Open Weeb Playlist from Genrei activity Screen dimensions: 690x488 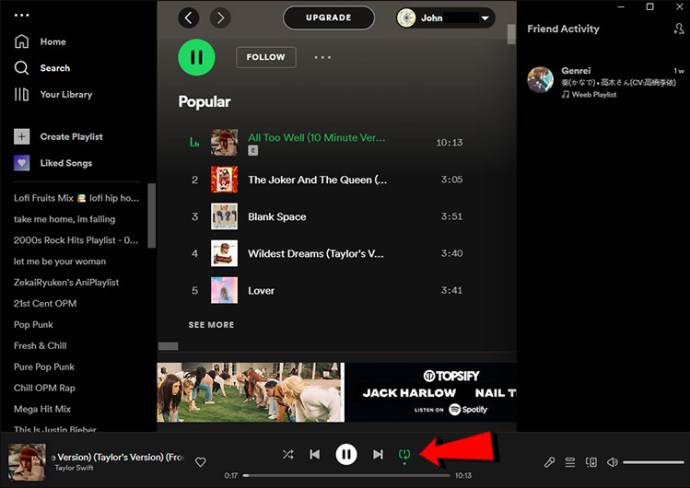[x=594, y=95]
